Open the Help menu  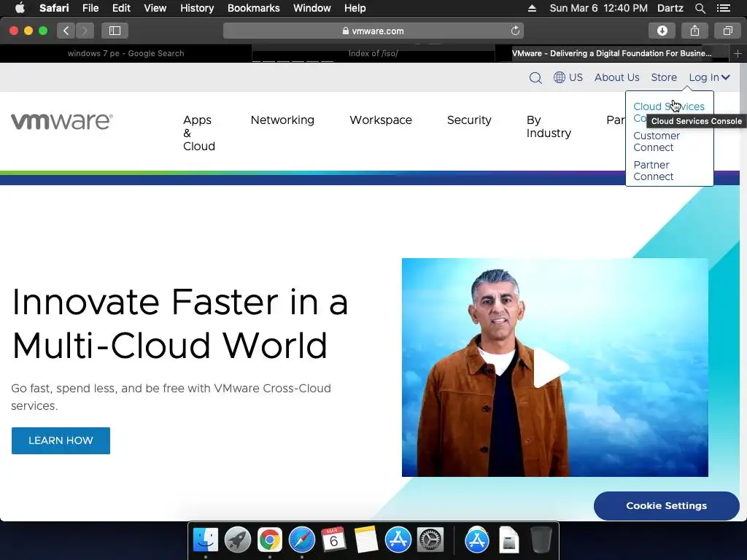(355, 8)
